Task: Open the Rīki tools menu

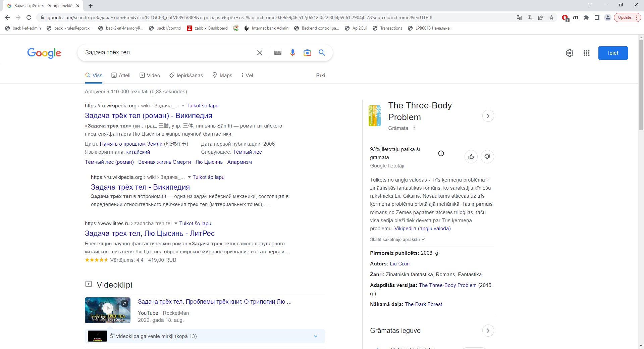Action: (x=320, y=76)
